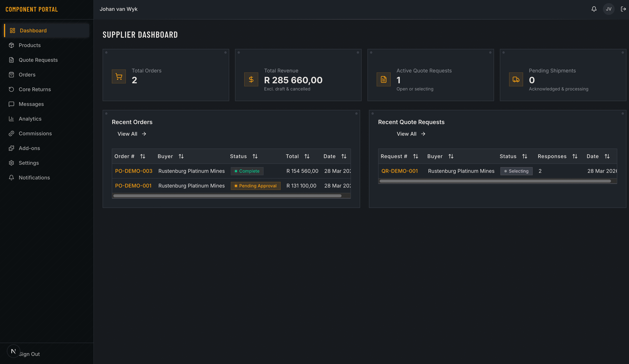The image size is (629, 364).
Task: Click the Orders cart icon in sidebar
Action: 12,75
